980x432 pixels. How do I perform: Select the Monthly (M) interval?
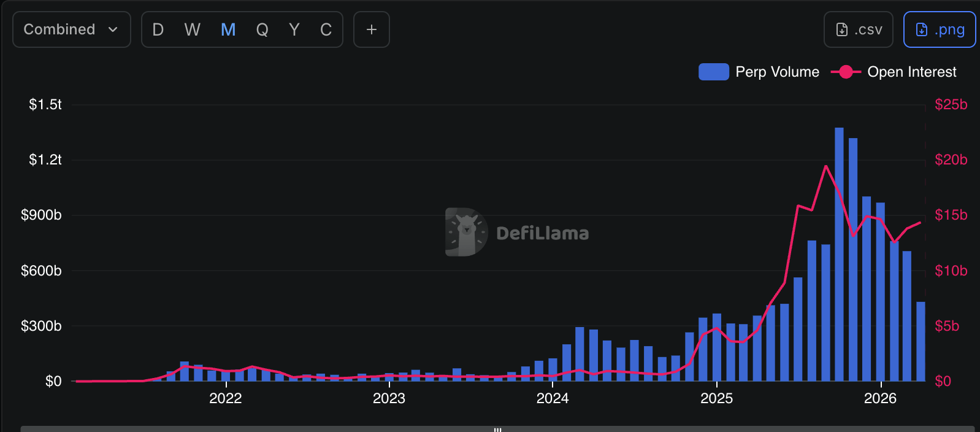click(x=228, y=29)
